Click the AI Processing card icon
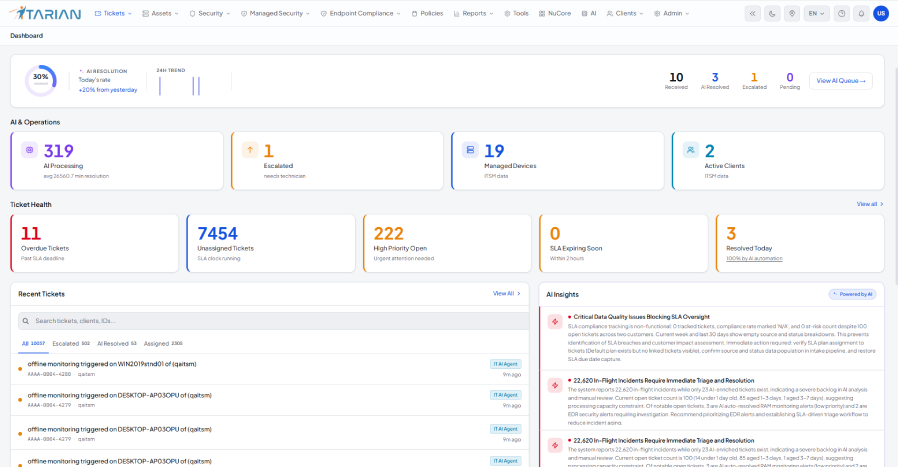The height and width of the screenshot is (467, 898). click(29, 150)
